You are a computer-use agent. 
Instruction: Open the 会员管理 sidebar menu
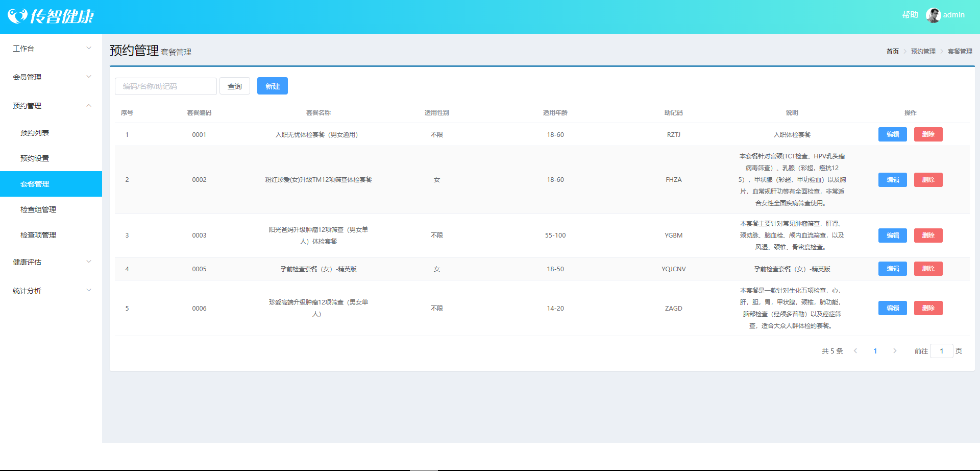(x=51, y=77)
